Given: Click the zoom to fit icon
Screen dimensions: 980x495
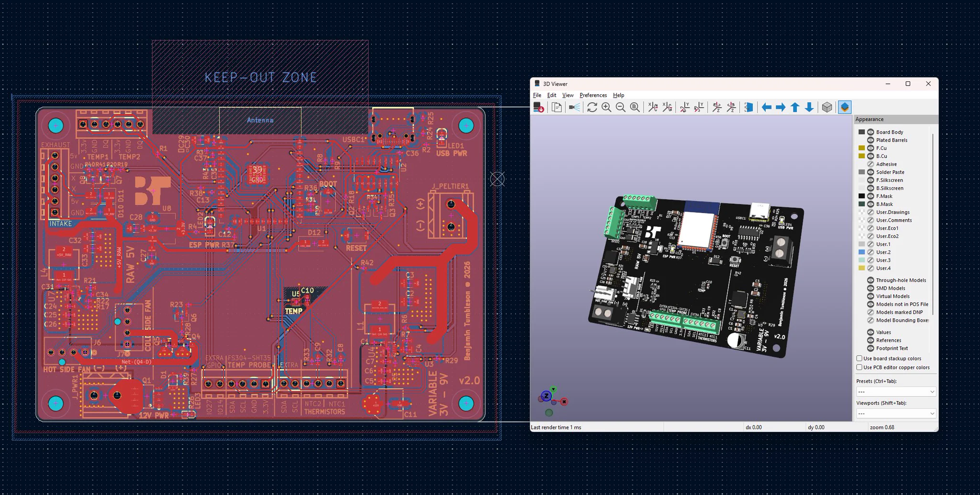Looking at the screenshot, I should [635, 107].
